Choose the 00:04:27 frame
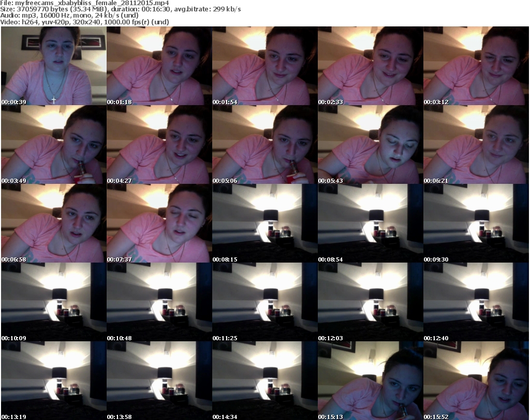The width and height of the screenshot is (530, 420). coord(159,144)
